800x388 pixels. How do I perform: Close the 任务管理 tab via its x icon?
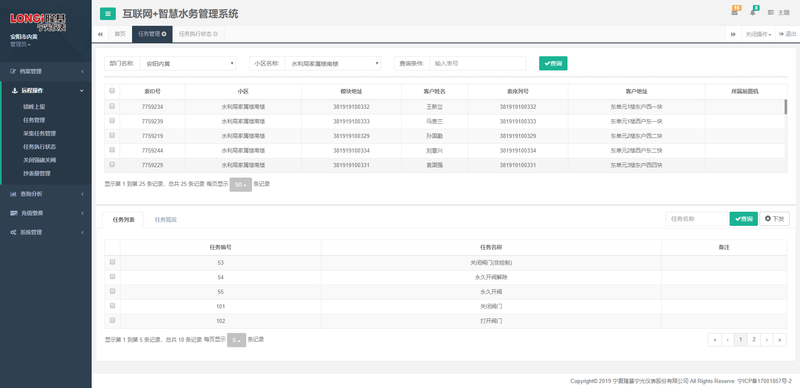[x=164, y=34]
